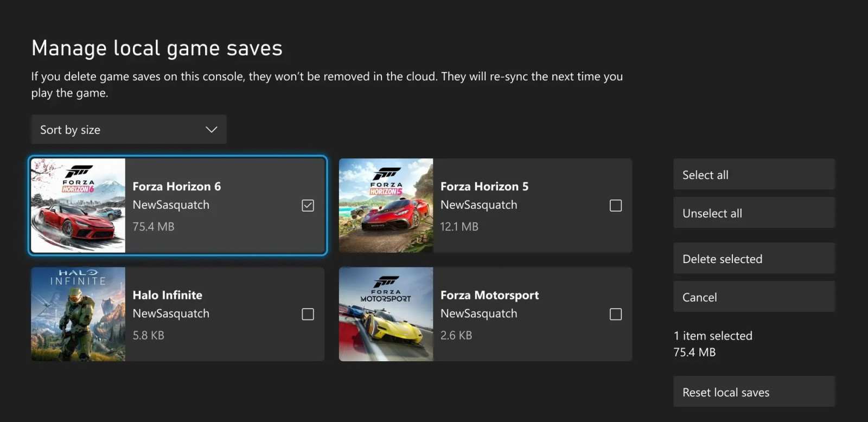Click Forza Motorsport cover art
Viewport: 868px width, 422px height.
click(x=386, y=314)
